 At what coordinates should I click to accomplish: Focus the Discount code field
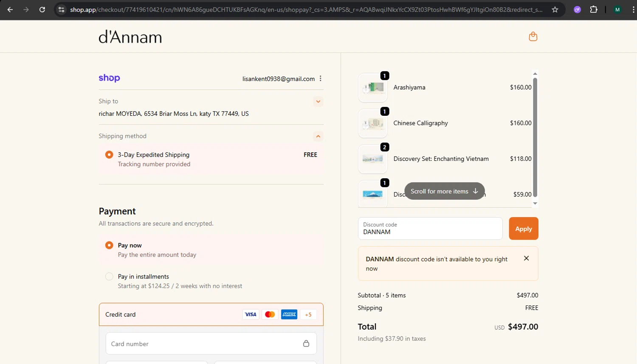coord(430,229)
